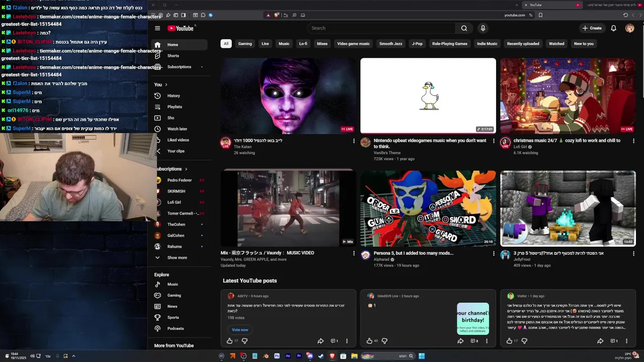Dislike the AdirTV post
The width and height of the screenshot is (644, 362).
point(245,341)
